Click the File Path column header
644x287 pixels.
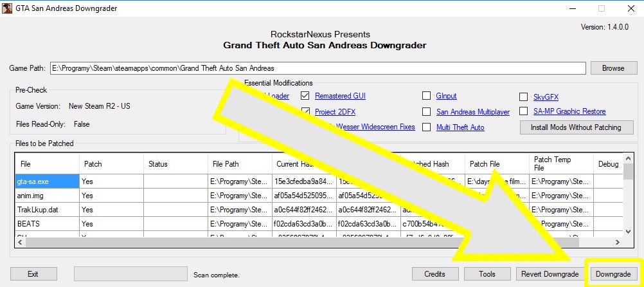240,163
